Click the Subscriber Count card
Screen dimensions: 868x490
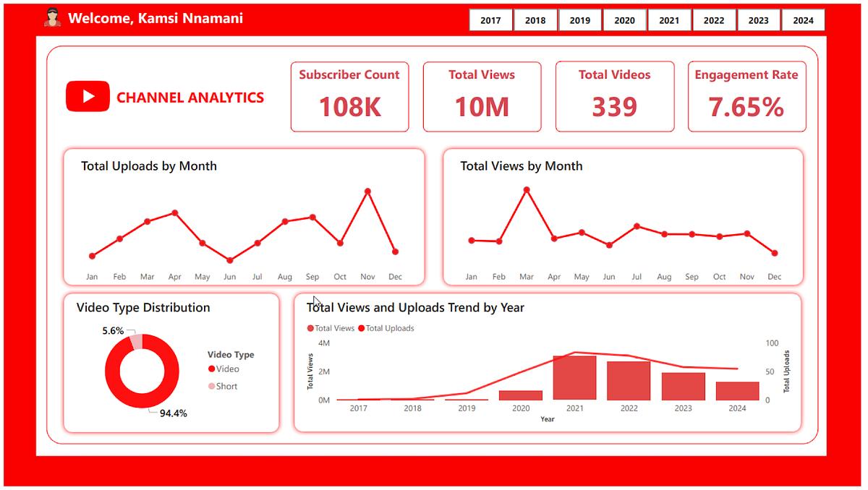[x=349, y=97]
